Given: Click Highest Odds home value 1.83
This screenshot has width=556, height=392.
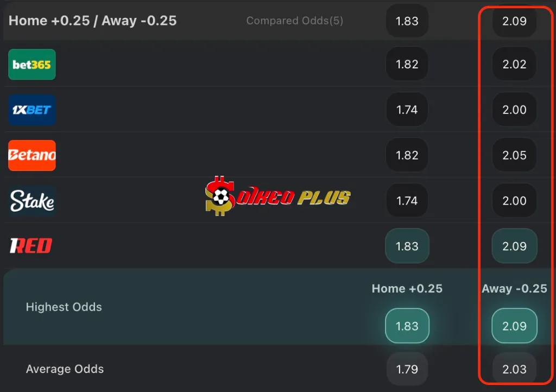Looking at the screenshot, I should (x=407, y=326).
